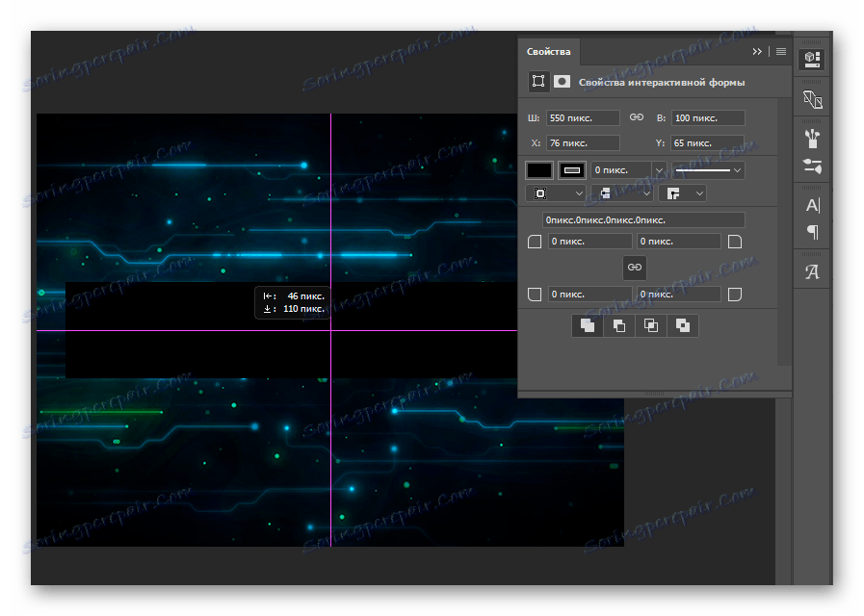Image resolution: width=864 pixels, height=616 pixels.
Task: Click the intersect shape areas pathfinder button
Action: [x=651, y=326]
